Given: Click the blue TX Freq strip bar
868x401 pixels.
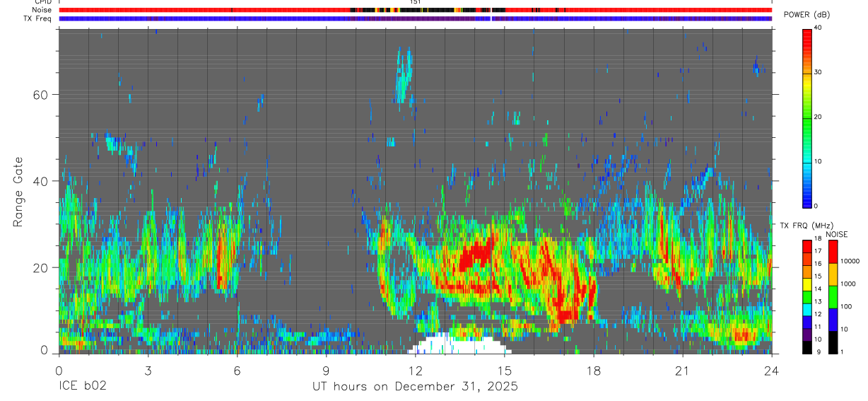Looking at the screenshot, I should [415, 18].
